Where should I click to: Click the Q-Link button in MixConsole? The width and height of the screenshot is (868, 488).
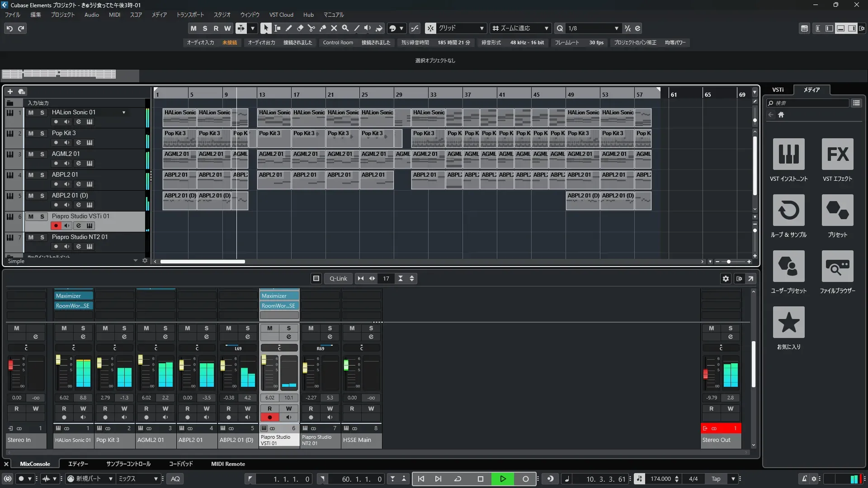pyautogui.click(x=338, y=279)
